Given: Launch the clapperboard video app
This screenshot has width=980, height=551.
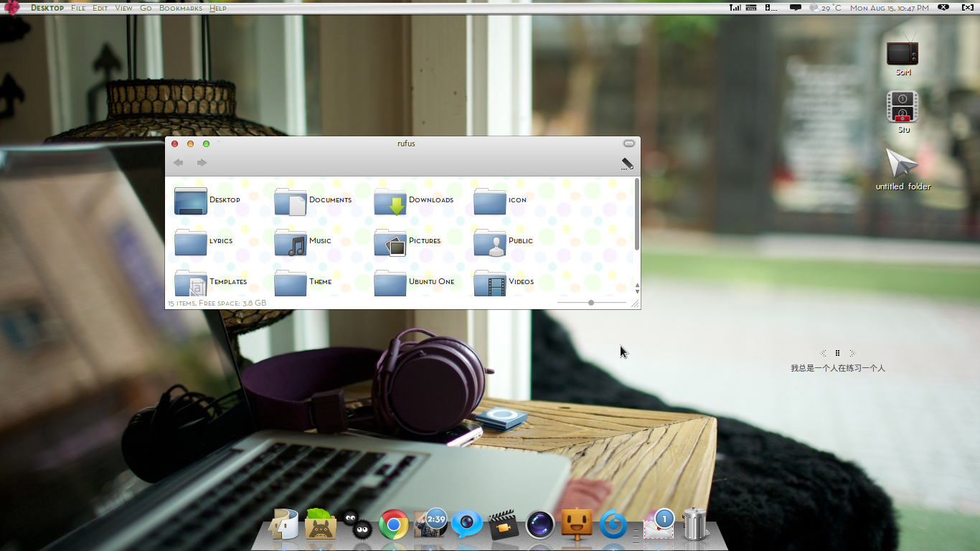Looking at the screenshot, I should coord(504,525).
